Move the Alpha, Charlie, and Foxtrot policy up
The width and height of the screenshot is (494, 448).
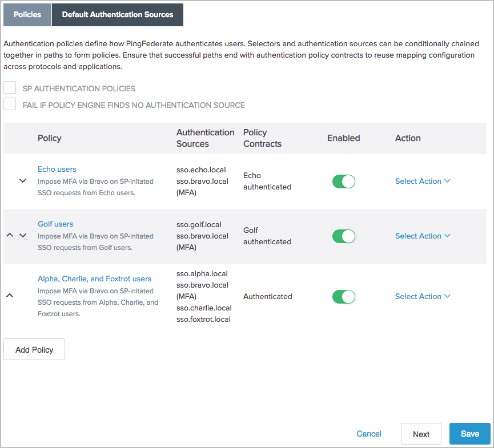point(9,296)
